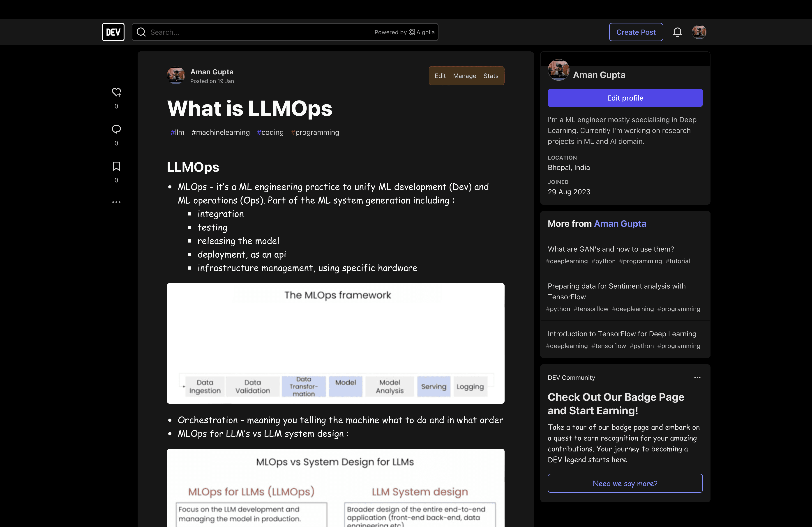Open MLOps vs System Design image
This screenshot has width=812, height=527.
point(335,488)
